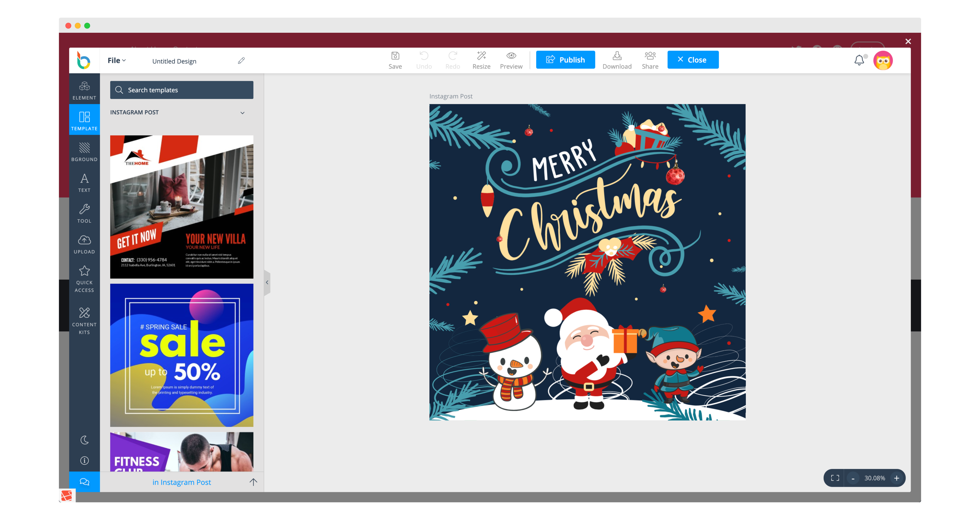Open the Tool wrench tab
This screenshot has width=980, height=520.
pos(84,213)
